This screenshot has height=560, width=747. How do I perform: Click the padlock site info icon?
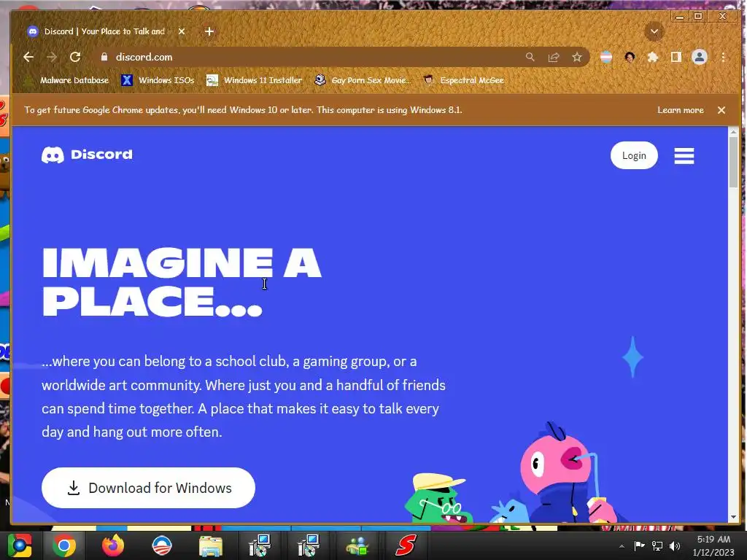coord(104,57)
